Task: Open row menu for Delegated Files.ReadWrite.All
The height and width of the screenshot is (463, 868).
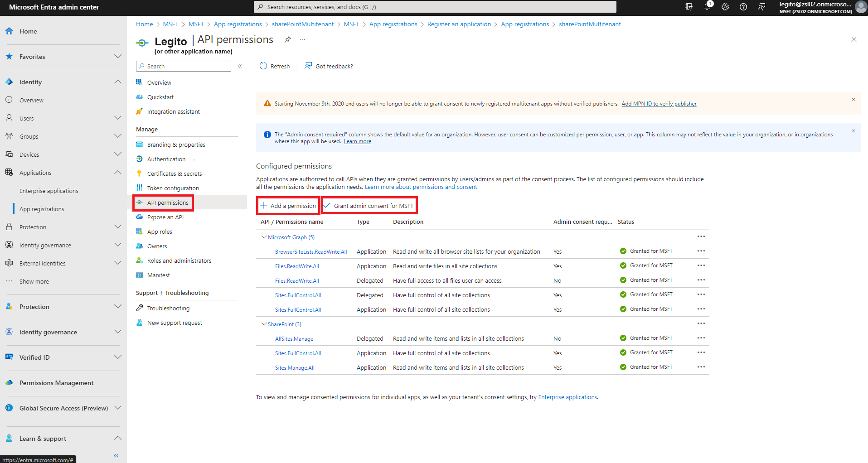Action: pos(701,280)
